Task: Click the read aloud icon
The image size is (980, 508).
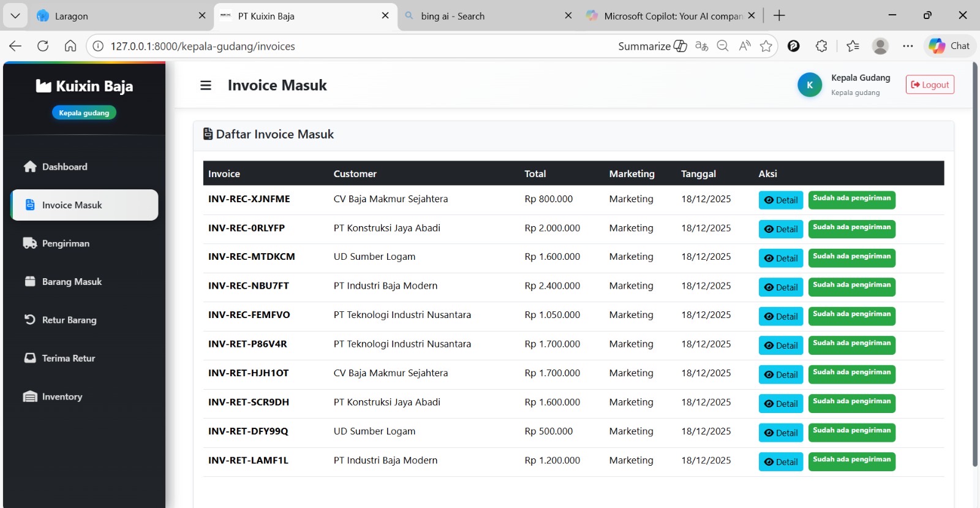Action: click(x=745, y=46)
